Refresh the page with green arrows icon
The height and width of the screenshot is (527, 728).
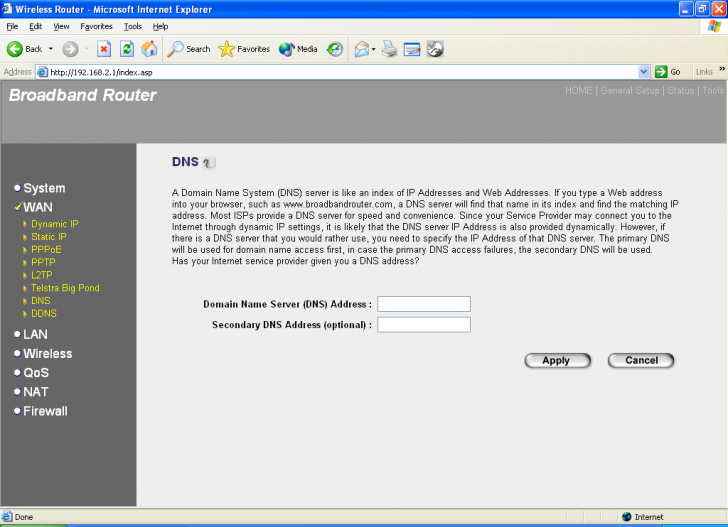point(127,49)
